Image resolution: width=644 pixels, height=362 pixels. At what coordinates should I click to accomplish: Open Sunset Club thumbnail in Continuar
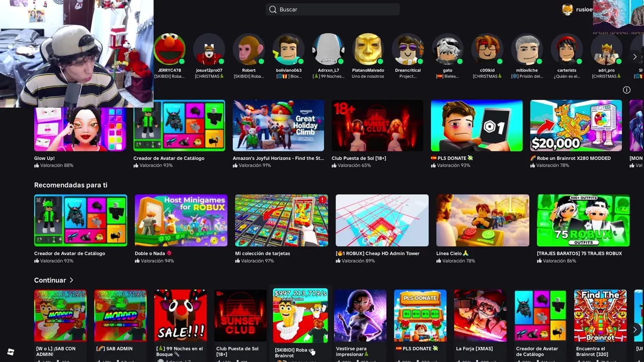[240, 316]
